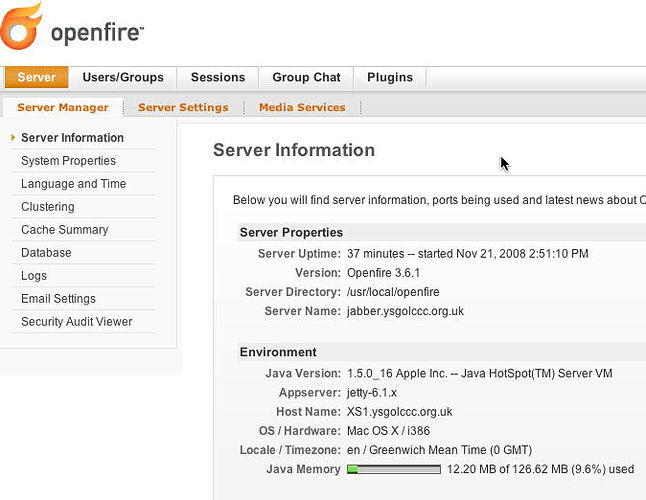The height and width of the screenshot is (500, 646).
Task: Open the Security Audit Viewer
Action: [77, 322]
